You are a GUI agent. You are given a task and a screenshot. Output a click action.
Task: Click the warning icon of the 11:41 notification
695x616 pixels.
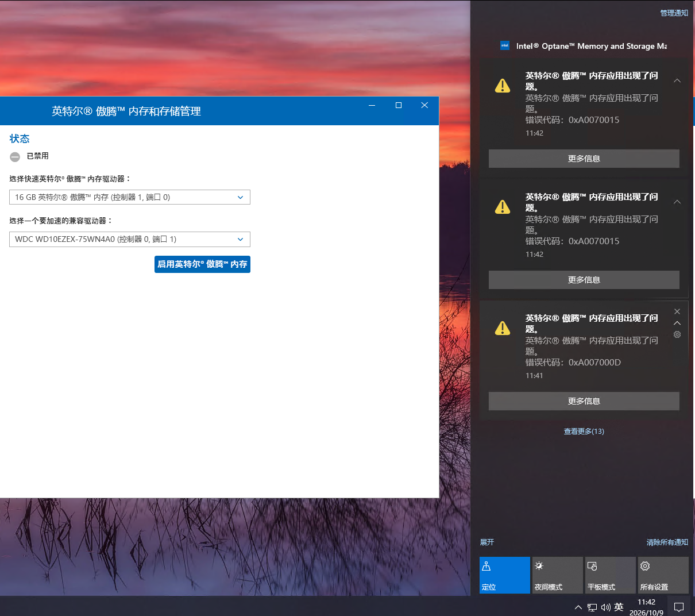pyautogui.click(x=503, y=328)
